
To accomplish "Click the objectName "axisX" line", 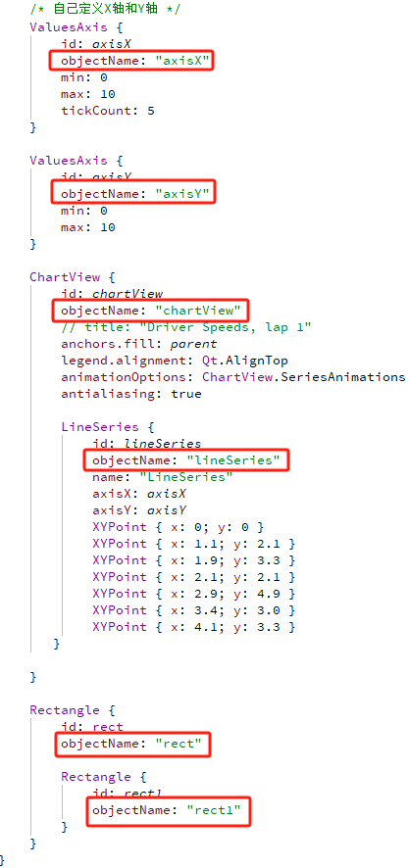I will (x=131, y=61).
